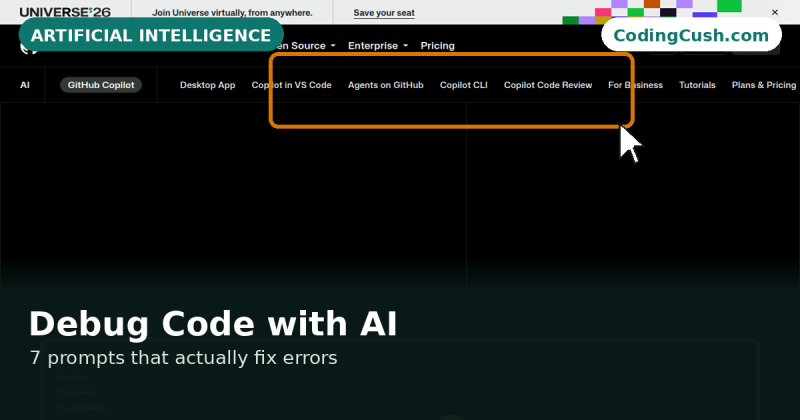Open the Pricing page in top navigation
The image size is (800, 420).
tap(437, 45)
